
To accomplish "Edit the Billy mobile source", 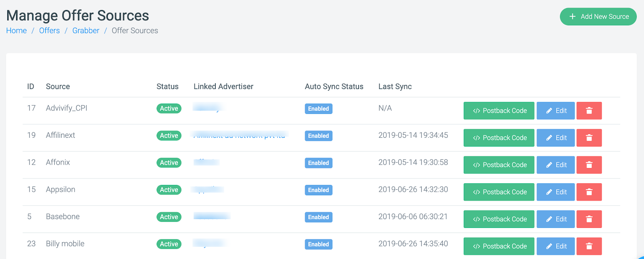I will [555, 246].
